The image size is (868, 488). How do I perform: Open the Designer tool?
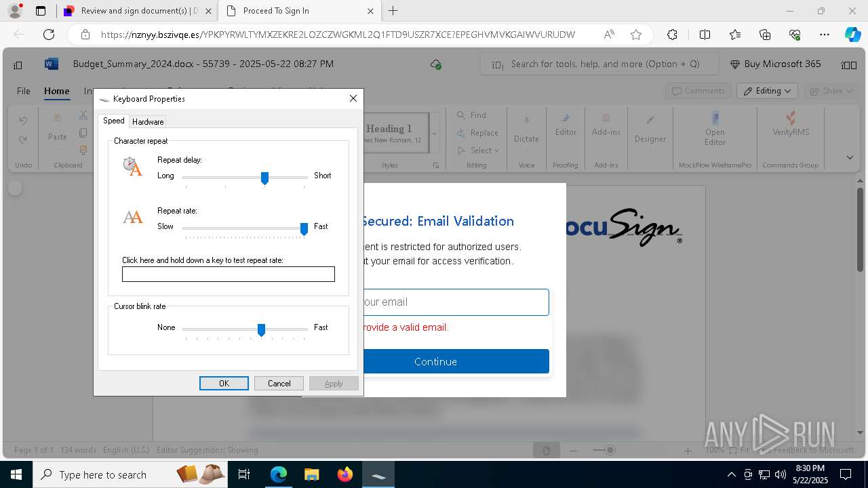[x=650, y=128]
